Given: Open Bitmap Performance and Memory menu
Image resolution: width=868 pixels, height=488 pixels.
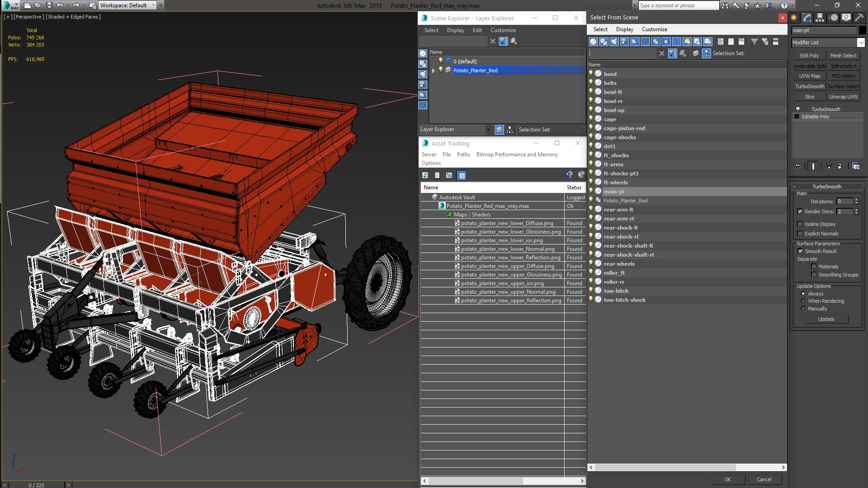Looking at the screenshot, I should (517, 155).
